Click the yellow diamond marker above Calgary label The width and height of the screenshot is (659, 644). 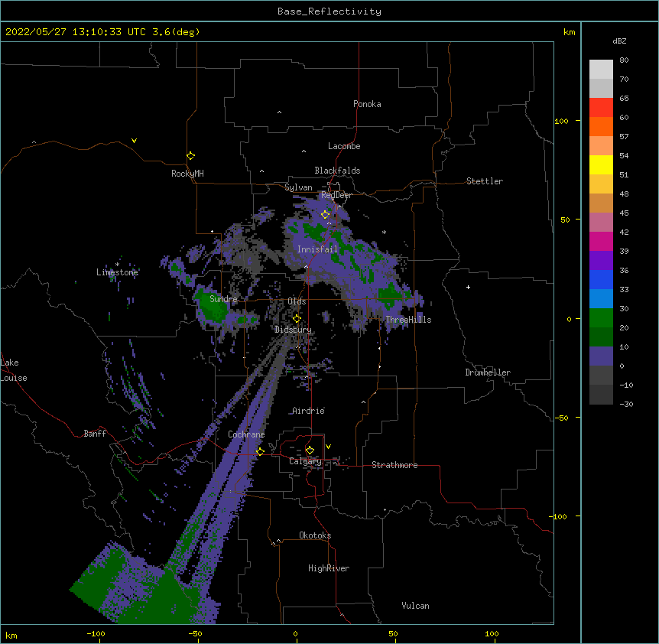pyautogui.click(x=310, y=450)
